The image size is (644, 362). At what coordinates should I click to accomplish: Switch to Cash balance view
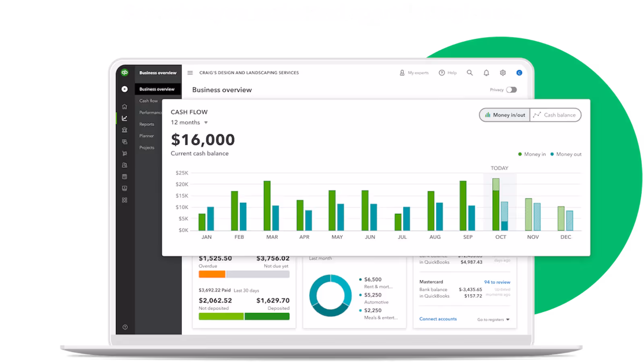tap(555, 115)
